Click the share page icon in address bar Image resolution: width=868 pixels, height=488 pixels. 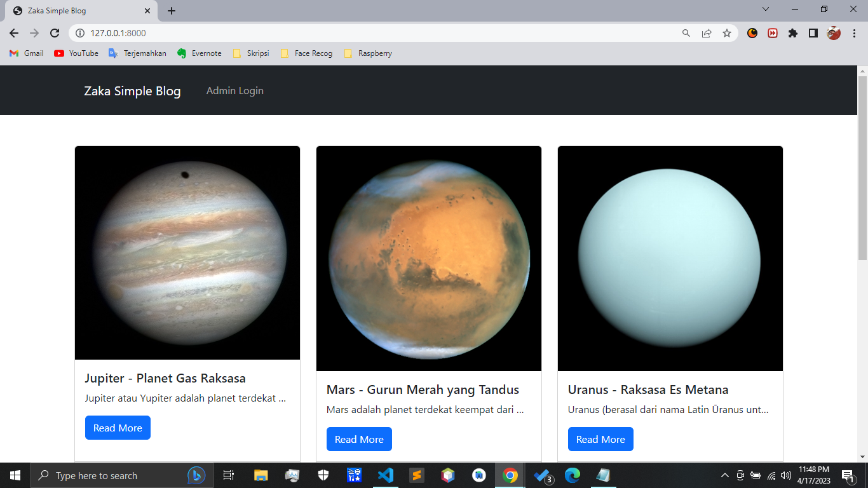tap(707, 33)
